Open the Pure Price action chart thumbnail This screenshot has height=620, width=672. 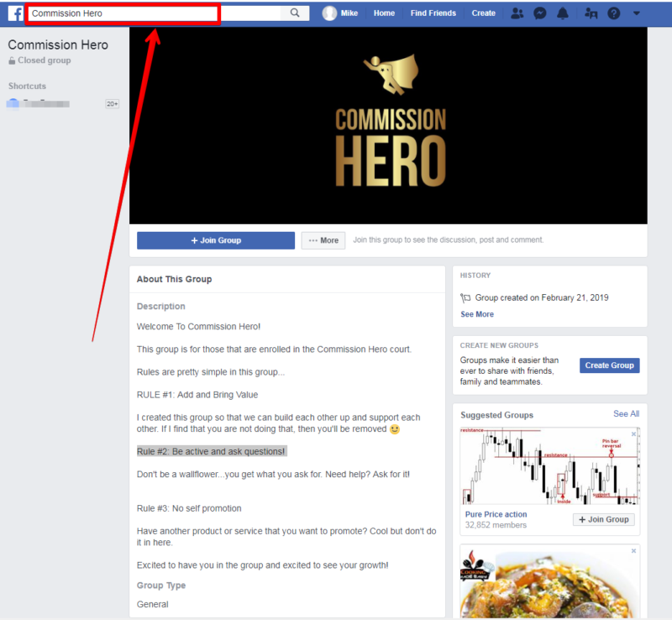point(550,465)
